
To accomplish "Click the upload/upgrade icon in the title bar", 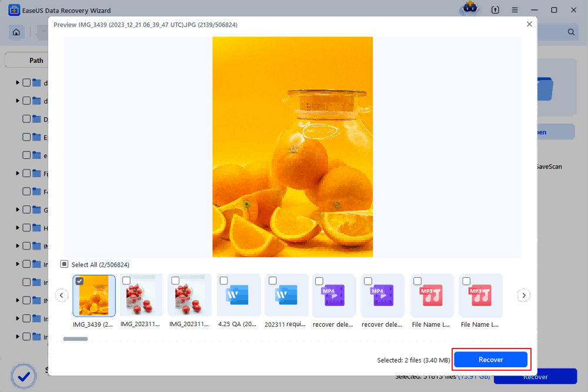I will point(495,10).
